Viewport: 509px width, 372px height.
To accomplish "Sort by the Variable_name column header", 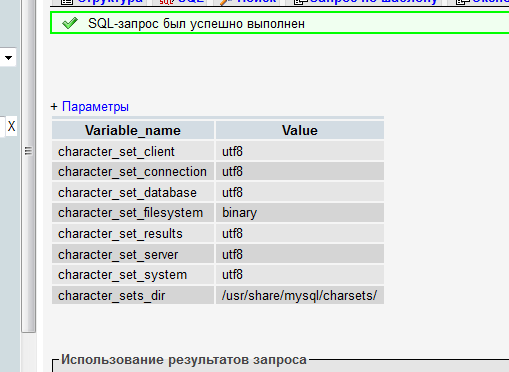I will point(133,130).
